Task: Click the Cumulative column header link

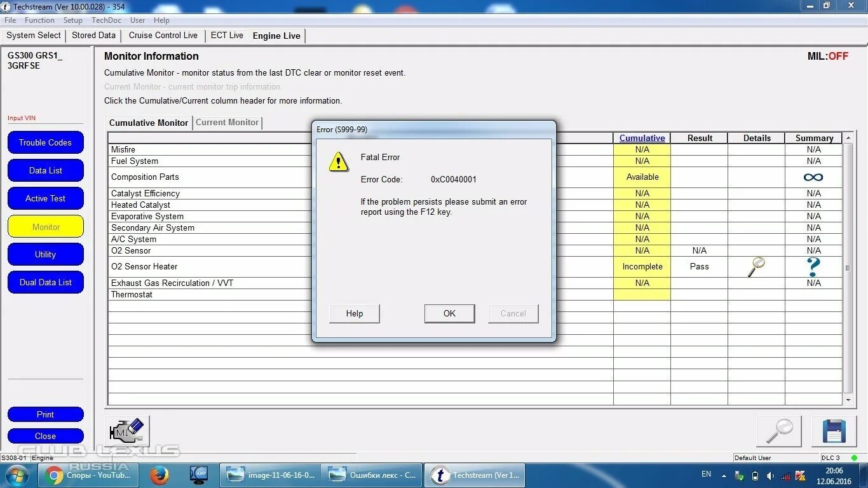Action: click(642, 138)
